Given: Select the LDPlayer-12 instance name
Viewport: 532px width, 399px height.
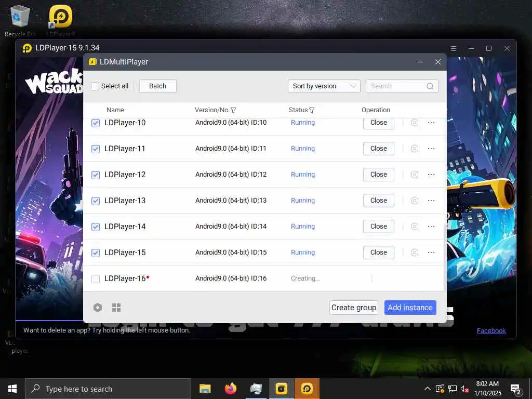Looking at the screenshot, I should point(125,175).
